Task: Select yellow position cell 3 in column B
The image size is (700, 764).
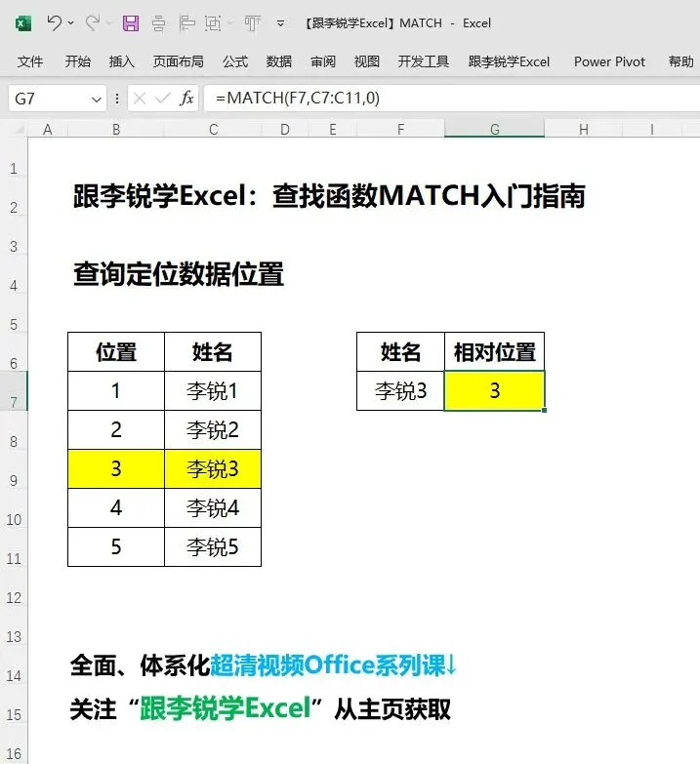Action: (x=116, y=468)
